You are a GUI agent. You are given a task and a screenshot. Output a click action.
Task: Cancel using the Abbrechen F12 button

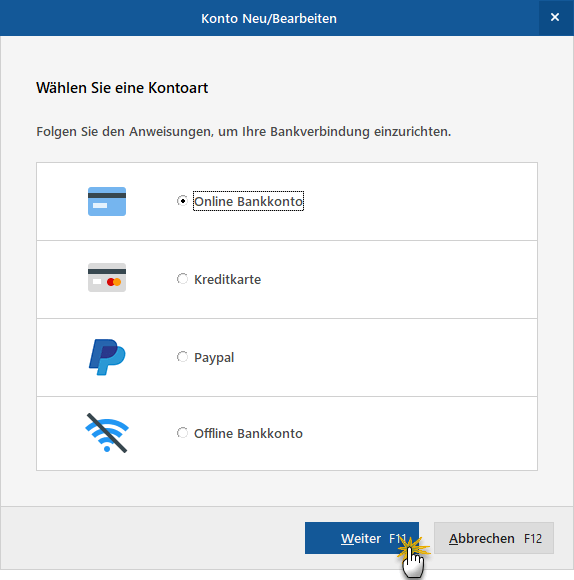coord(494,538)
